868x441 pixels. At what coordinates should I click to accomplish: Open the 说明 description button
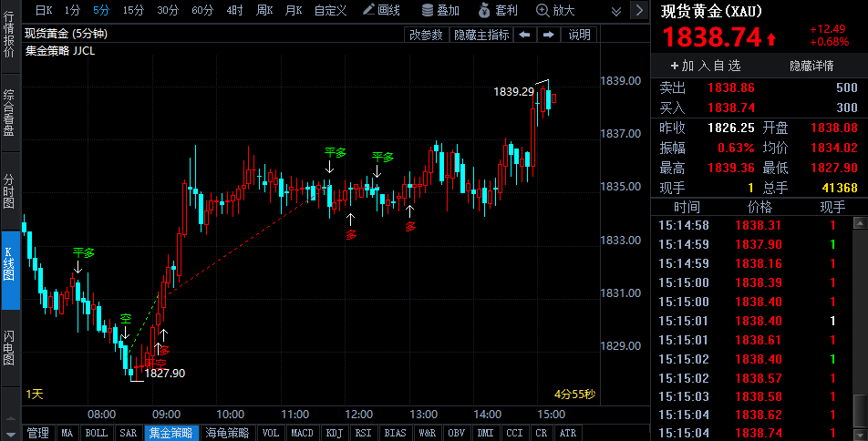[x=579, y=35]
